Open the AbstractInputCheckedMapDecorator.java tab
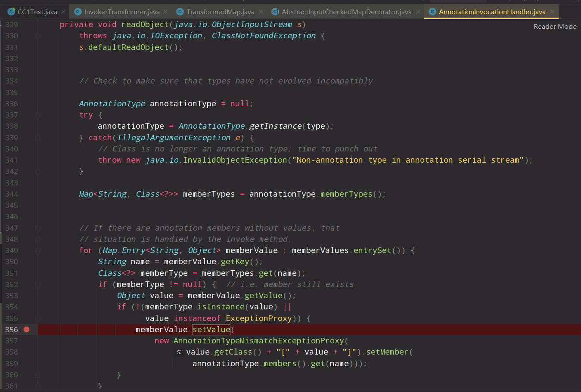The height and width of the screenshot is (392, 581). point(347,12)
